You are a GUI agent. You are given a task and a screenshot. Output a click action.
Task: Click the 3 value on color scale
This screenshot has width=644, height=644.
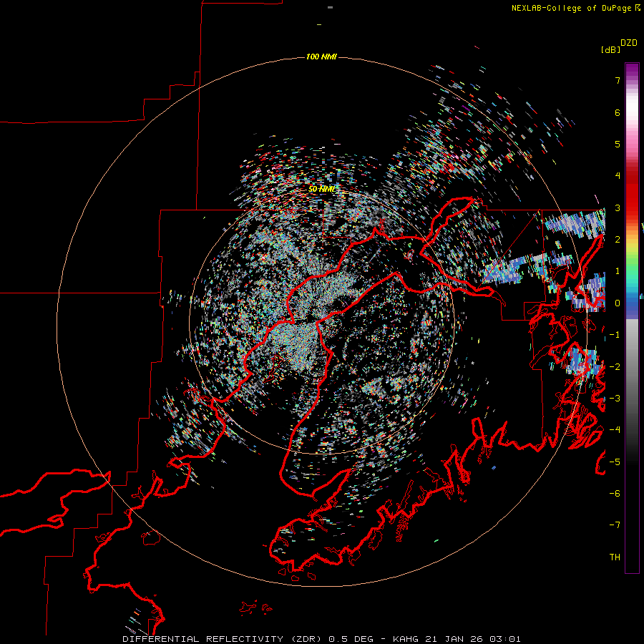click(618, 208)
